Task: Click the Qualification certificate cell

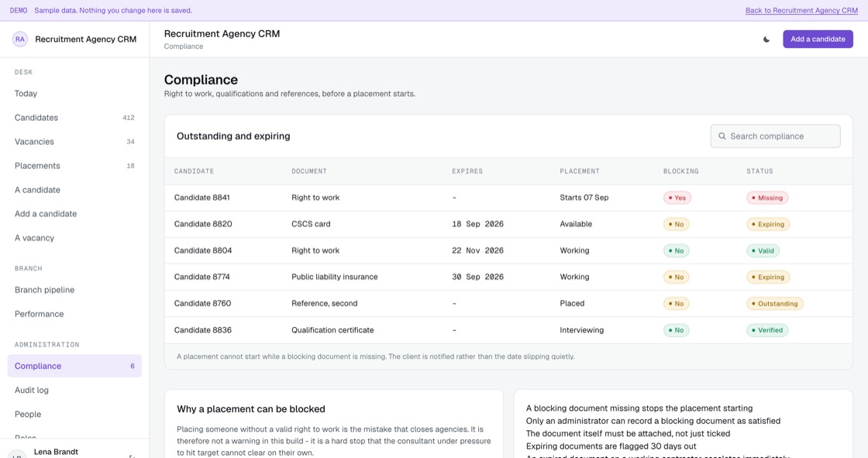Action: point(332,330)
